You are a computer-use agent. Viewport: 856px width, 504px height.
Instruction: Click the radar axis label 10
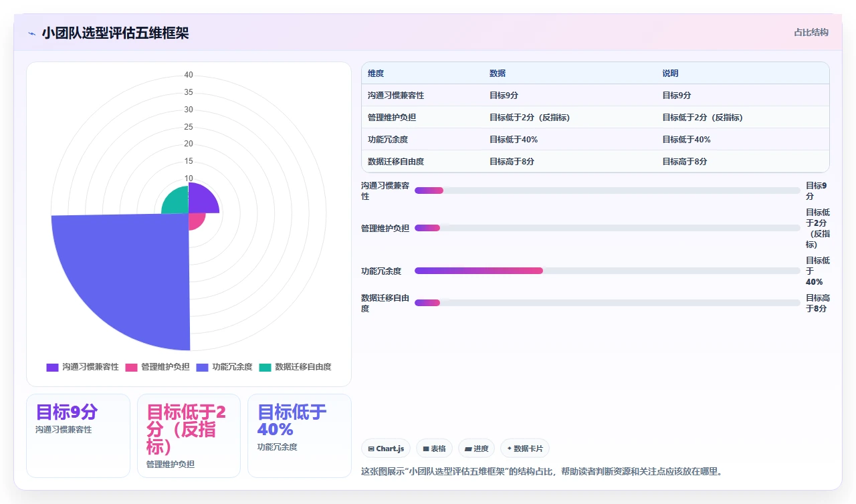pos(189,178)
